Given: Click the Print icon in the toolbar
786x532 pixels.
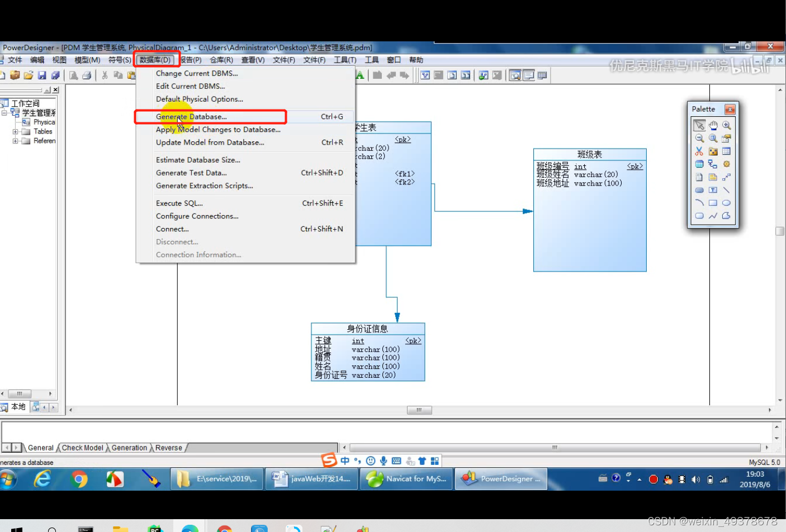Looking at the screenshot, I should (x=87, y=75).
